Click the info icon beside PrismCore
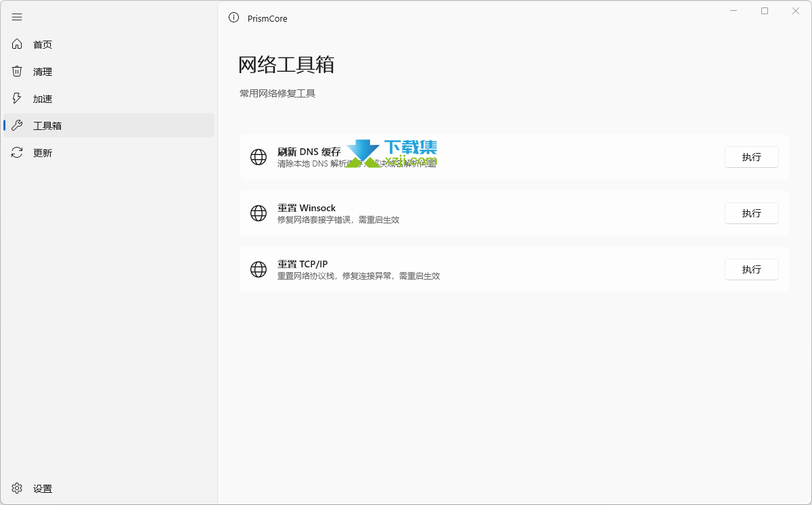Viewport: 812px width, 505px height. 234,18
